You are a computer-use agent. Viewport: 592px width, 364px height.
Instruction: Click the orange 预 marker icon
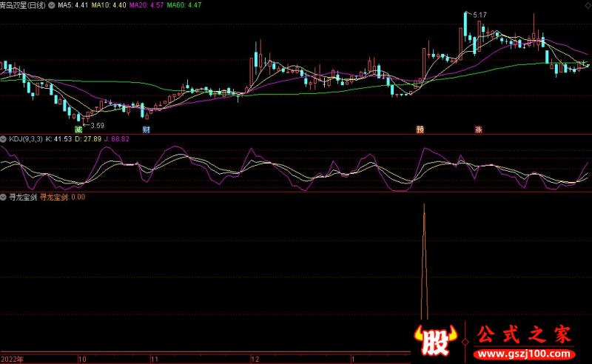pyautogui.click(x=420, y=128)
